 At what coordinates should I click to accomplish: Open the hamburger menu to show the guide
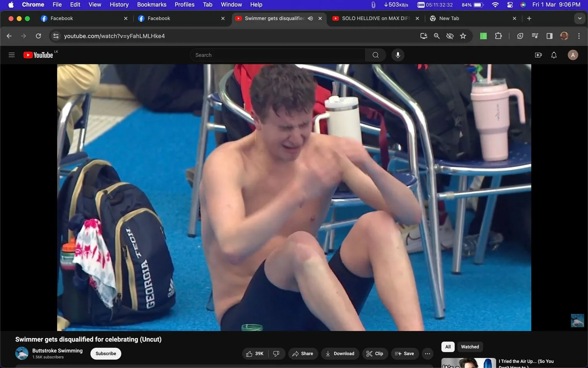(x=11, y=55)
